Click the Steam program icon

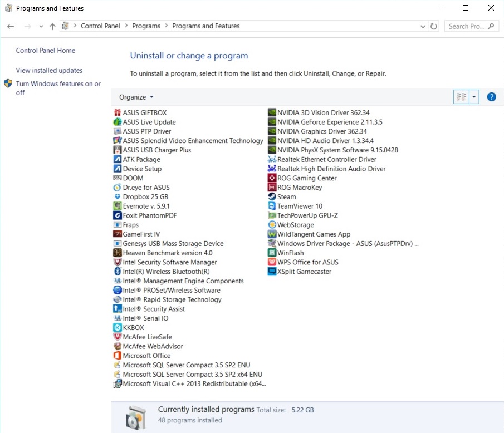coord(272,197)
